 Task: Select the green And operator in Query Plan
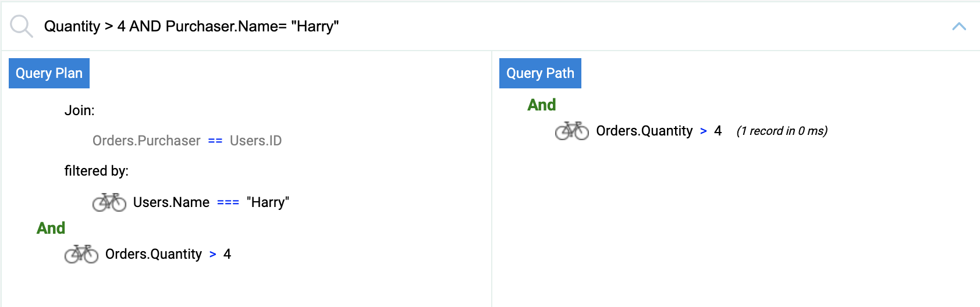coord(51,228)
